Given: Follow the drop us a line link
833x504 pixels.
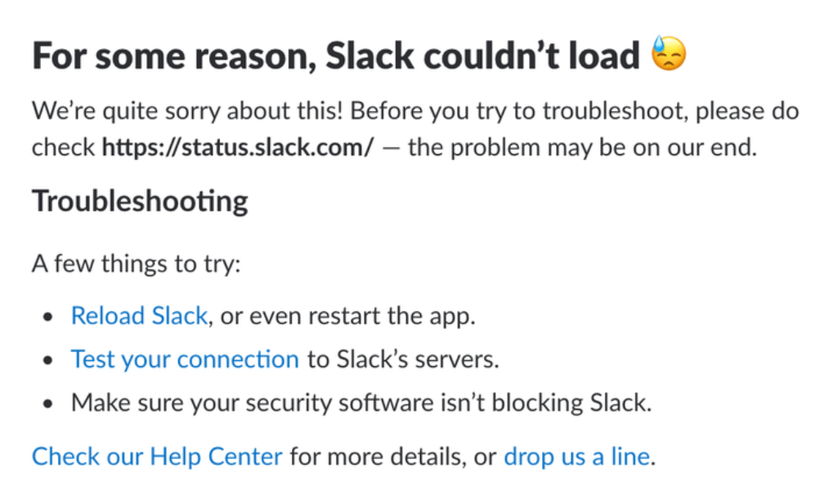Looking at the screenshot, I should click(577, 457).
